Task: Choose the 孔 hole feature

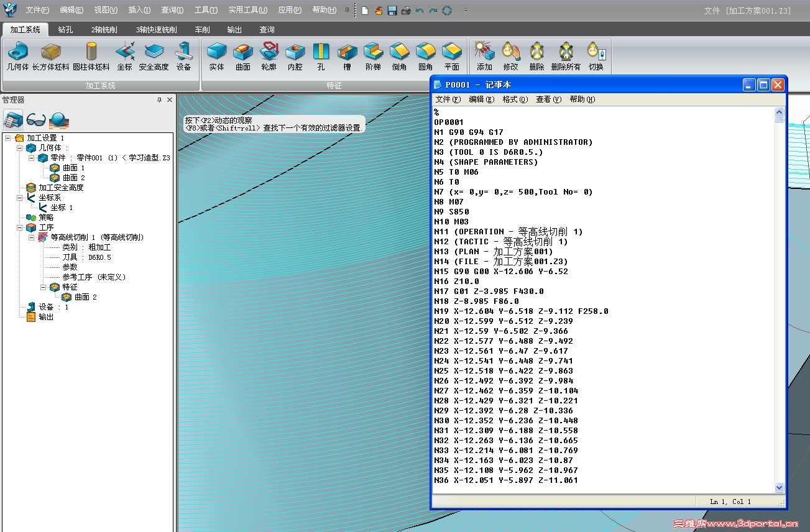Action: [x=321, y=57]
